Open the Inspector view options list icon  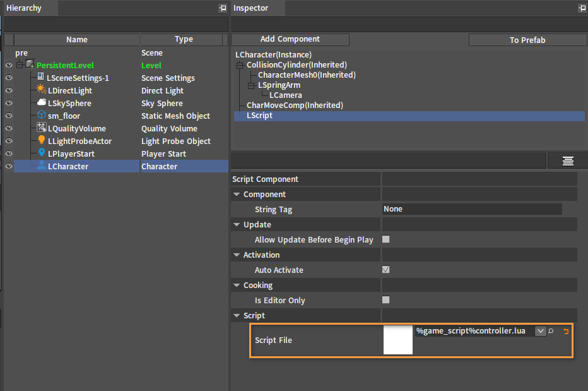(x=568, y=161)
